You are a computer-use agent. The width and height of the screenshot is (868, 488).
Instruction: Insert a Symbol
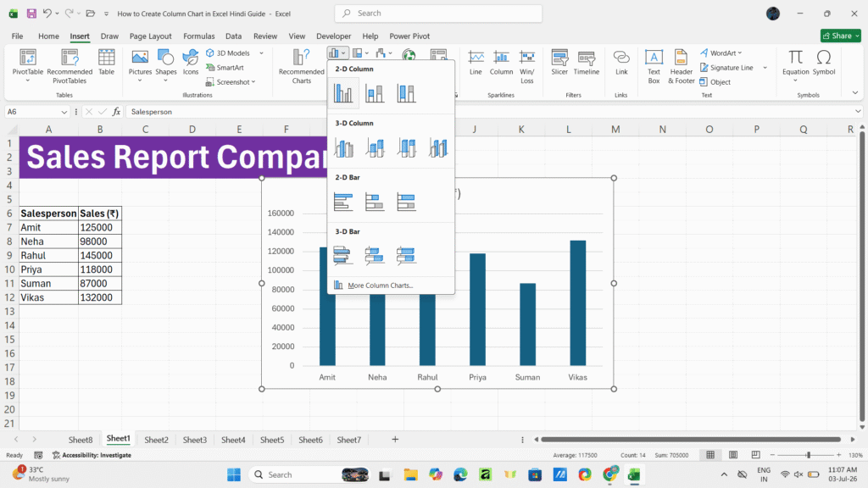pos(824,62)
